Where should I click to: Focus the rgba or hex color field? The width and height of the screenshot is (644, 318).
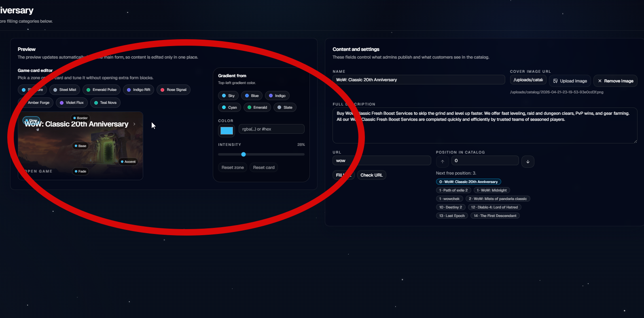271,129
